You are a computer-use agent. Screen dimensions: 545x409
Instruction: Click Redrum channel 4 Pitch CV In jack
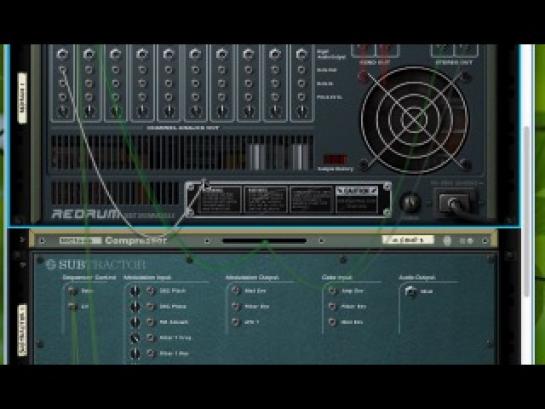click(x=142, y=97)
